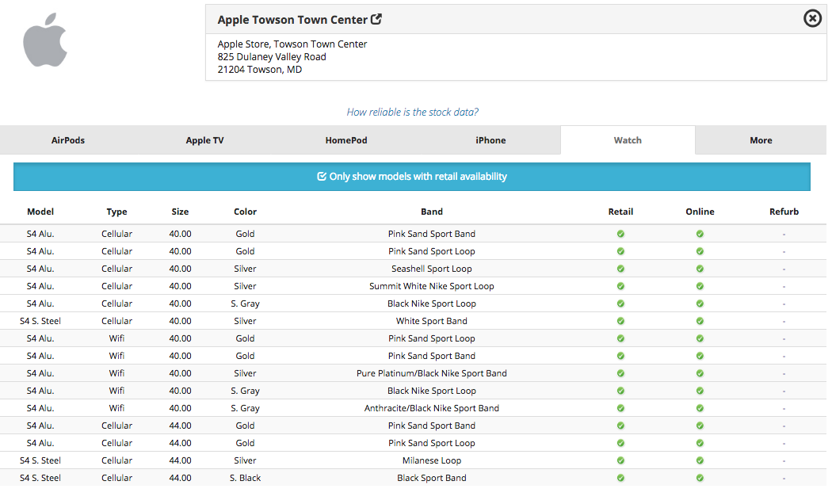
Task: Select the 'Milanese Loop' band cell
Action: point(431,460)
